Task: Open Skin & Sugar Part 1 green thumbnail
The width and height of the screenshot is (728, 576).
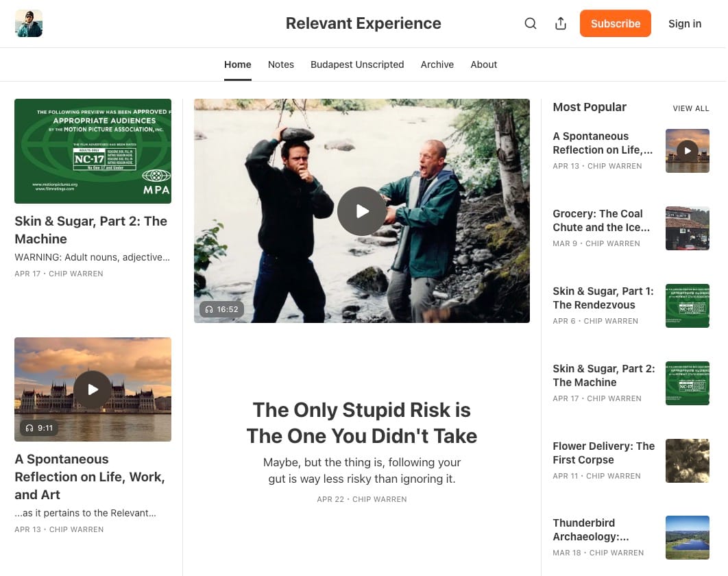Action: pos(687,306)
